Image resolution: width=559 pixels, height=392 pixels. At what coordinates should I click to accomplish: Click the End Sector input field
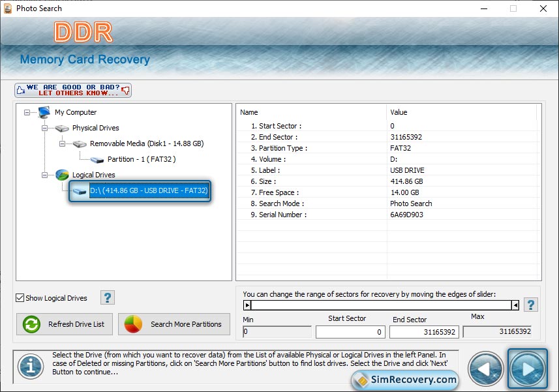[424, 332]
